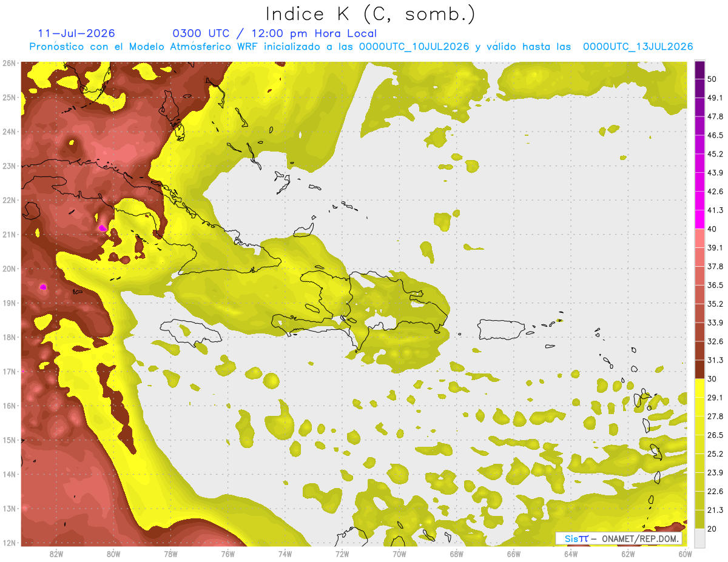Pick the bright yellow band between 29.1 and 30
728x562 pixels.
pyautogui.click(x=699, y=388)
